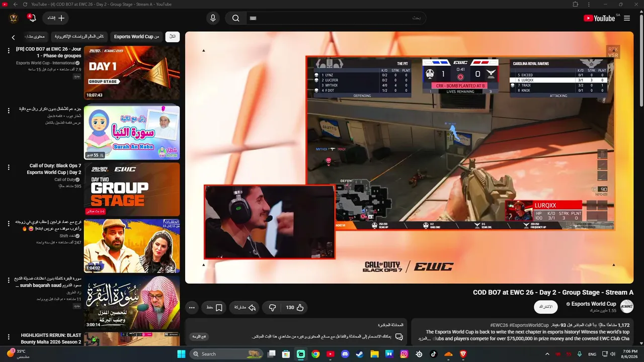Submit search with the magnifier icon
Viewport: 644px width, 362px height.
235,18
